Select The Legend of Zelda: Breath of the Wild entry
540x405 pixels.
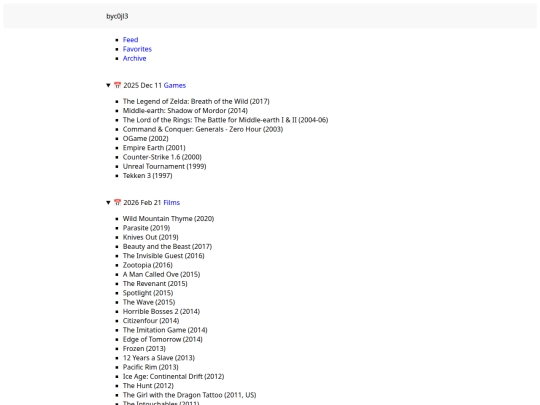tap(196, 101)
